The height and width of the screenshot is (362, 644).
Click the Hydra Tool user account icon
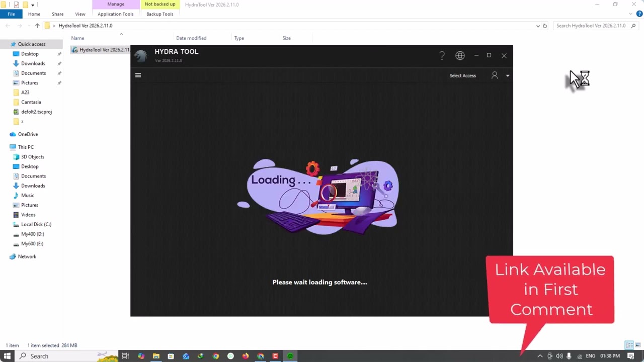click(x=495, y=75)
